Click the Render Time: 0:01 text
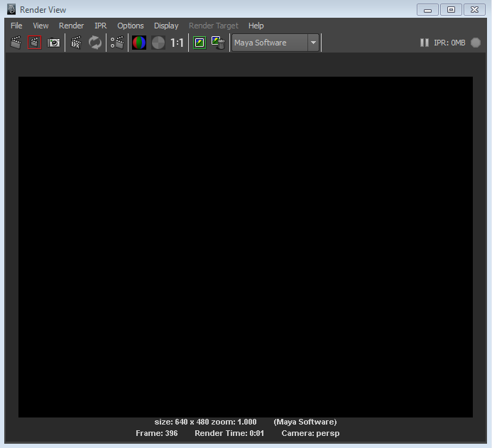492x448 pixels. point(229,433)
